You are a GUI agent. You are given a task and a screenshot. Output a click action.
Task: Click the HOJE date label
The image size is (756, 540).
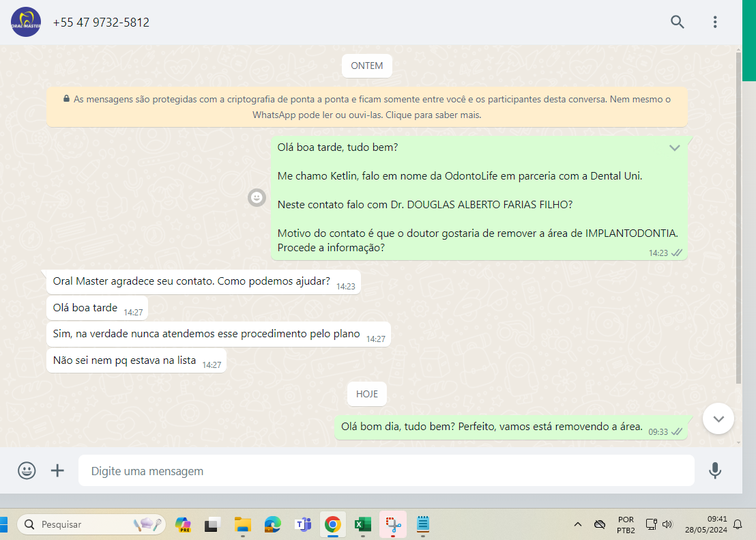(x=367, y=395)
